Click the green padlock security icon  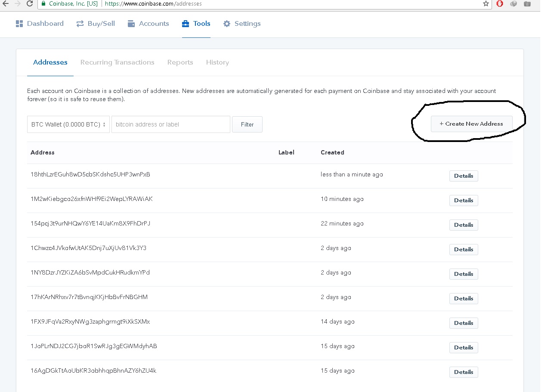(x=43, y=3)
